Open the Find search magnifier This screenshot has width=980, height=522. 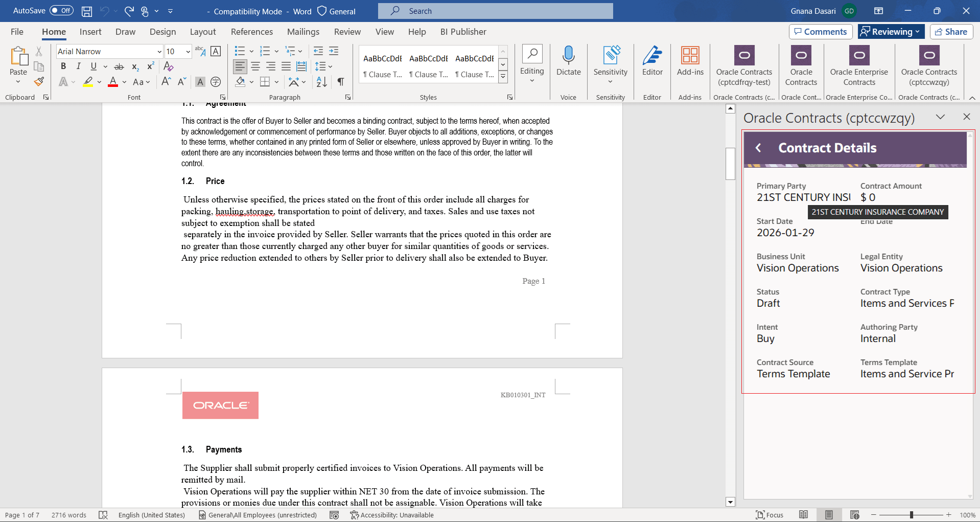point(532,53)
